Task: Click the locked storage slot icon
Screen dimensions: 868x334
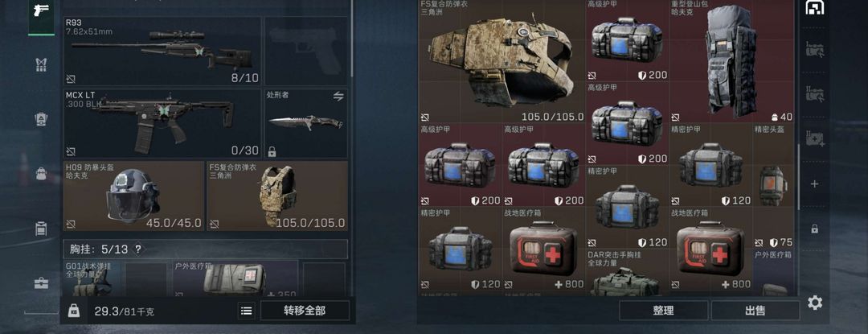Action: point(814,229)
